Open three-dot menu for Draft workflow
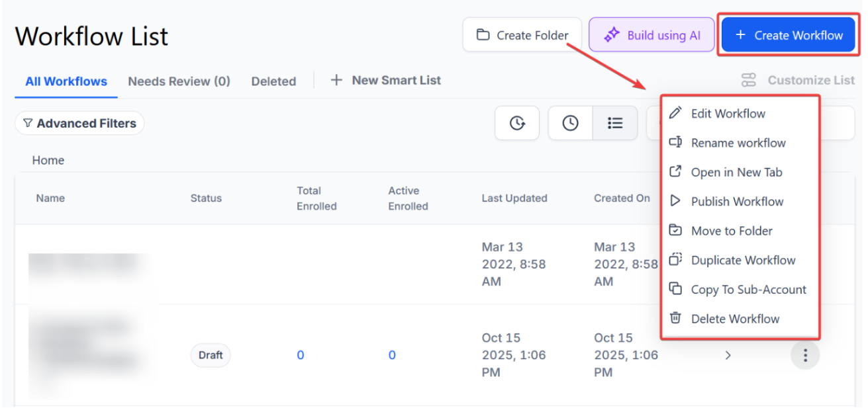This screenshot has height=416, width=868. click(x=805, y=355)
